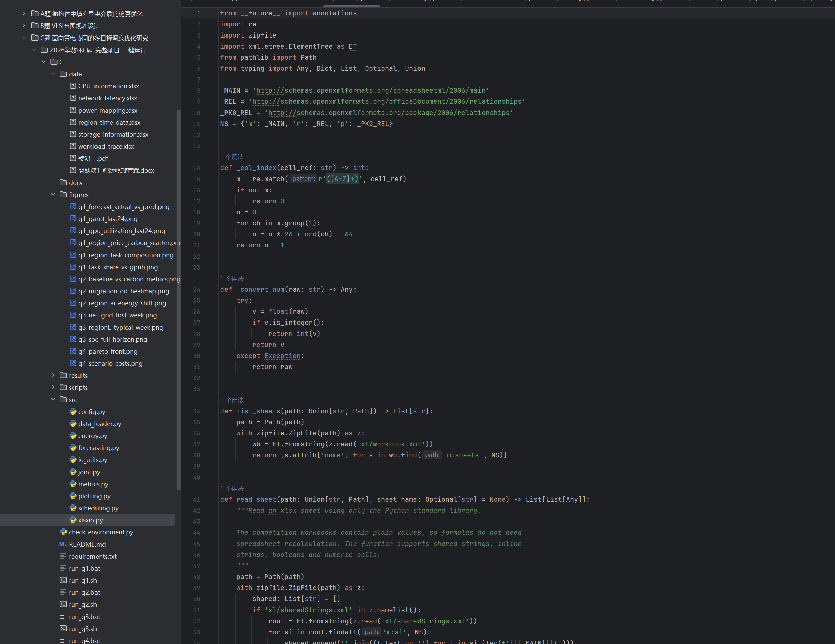Click usages hint above read_sheet

pyautogui.click(x=232, y=489)
